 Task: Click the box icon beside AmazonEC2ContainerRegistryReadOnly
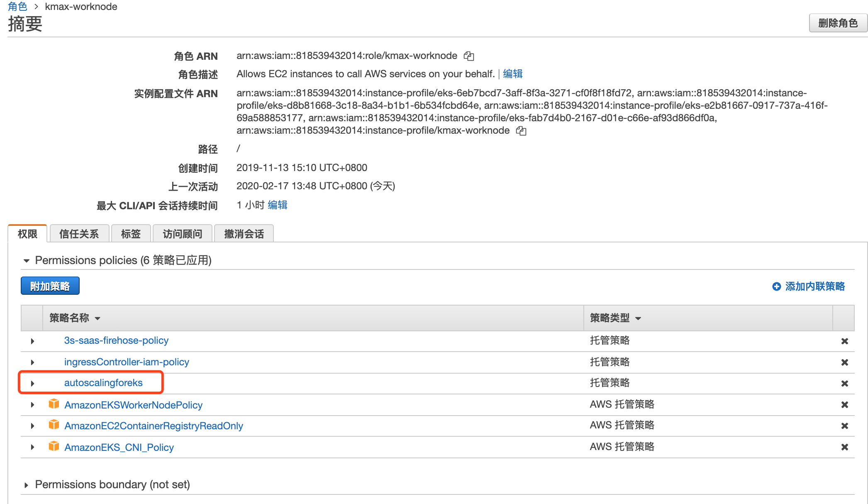54,425
